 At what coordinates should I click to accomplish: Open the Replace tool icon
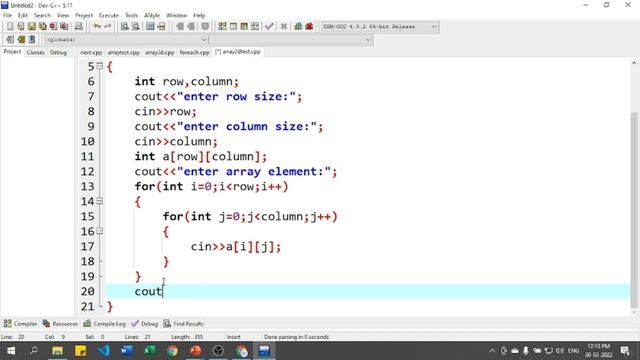tap(136, 27)
